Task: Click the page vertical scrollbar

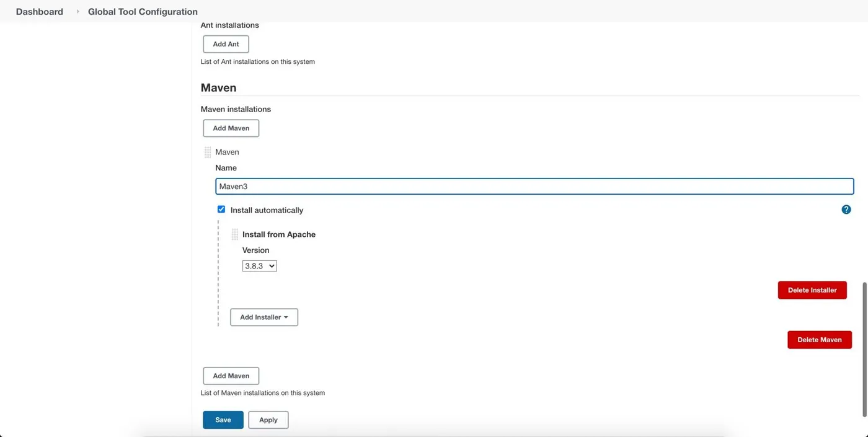Action: coord(864,350)
